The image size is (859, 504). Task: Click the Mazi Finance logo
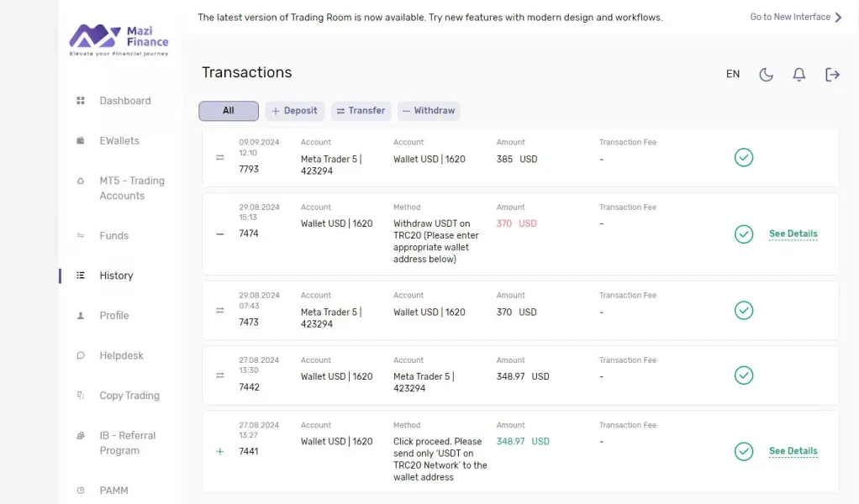tap(119, 38)
